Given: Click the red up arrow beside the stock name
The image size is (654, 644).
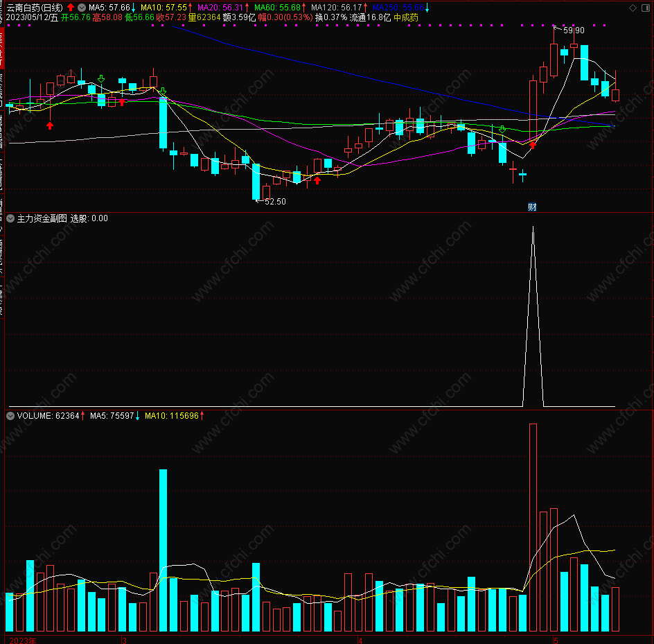Looking at the screenshot, I should click(71, 8).
